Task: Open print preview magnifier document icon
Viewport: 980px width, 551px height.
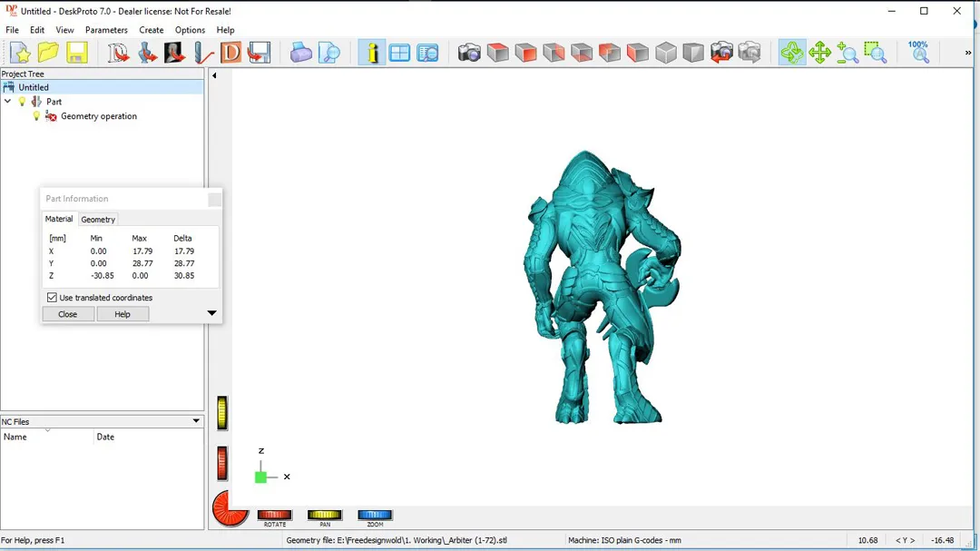Action: coord(328,53)
